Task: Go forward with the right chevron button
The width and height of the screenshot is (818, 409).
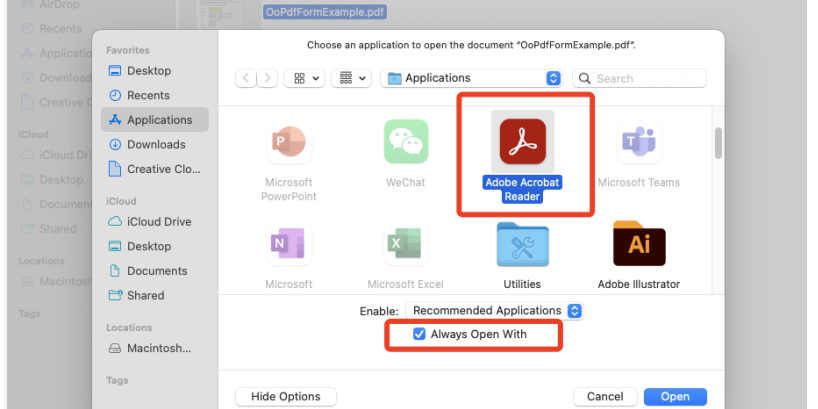Action: coord(267,78)
